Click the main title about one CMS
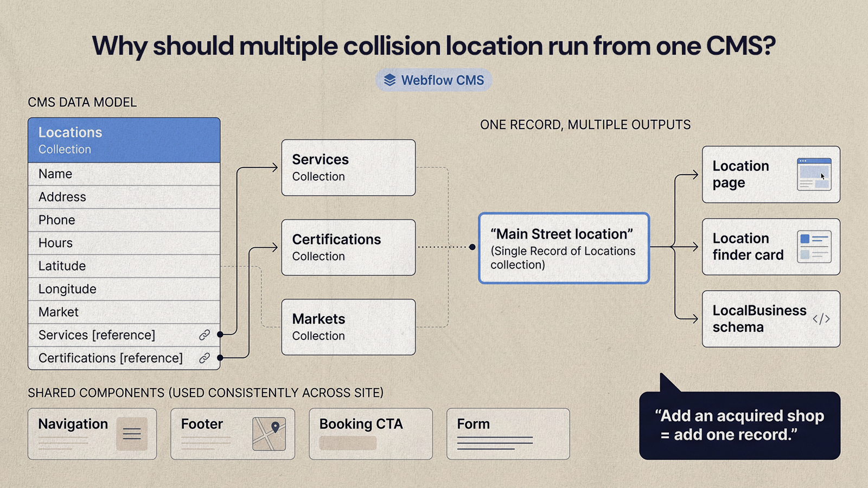 coord(434,46)
